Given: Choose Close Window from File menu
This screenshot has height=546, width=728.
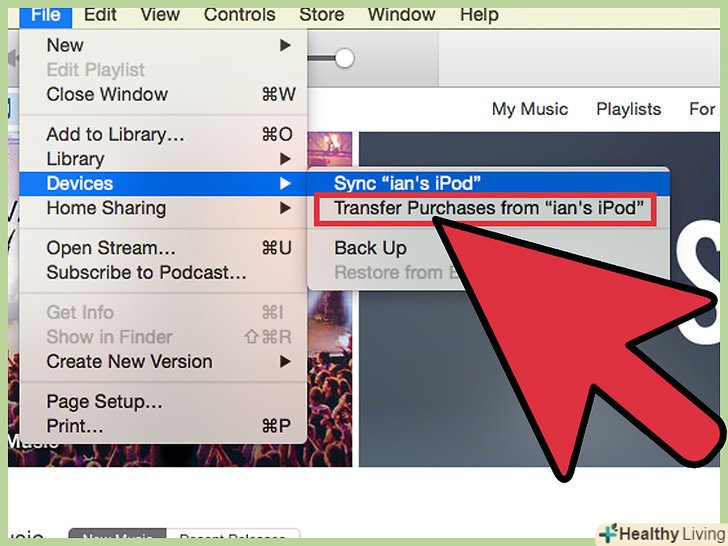Looking at the screenshot, I should coord(163,94).
